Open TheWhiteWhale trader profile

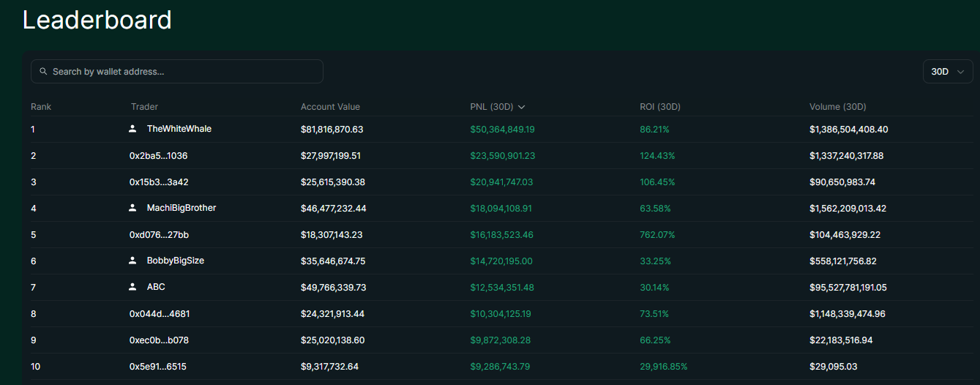coord(179,129)
